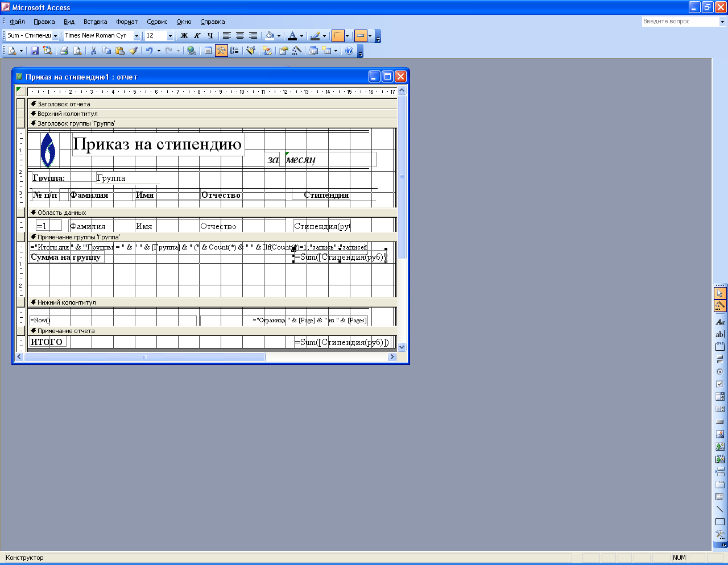Select the 'Нижний колонтитул' section bar

213,302
